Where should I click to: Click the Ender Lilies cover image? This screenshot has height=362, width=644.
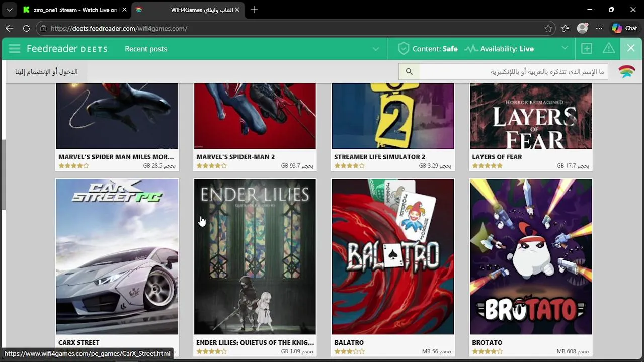255,256
